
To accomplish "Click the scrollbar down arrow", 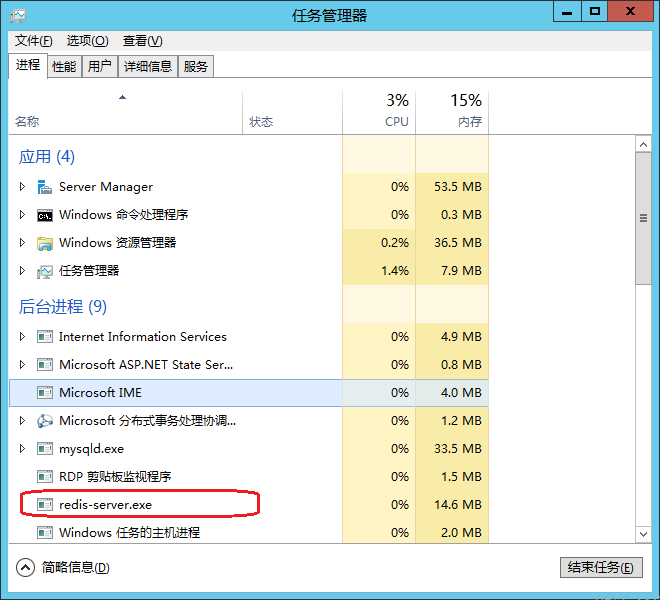I will 643,534.
